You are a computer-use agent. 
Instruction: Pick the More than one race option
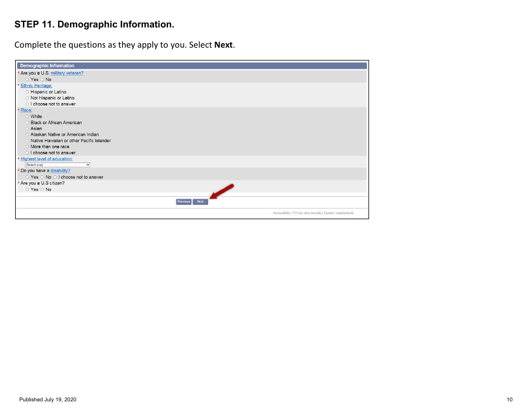27,146
